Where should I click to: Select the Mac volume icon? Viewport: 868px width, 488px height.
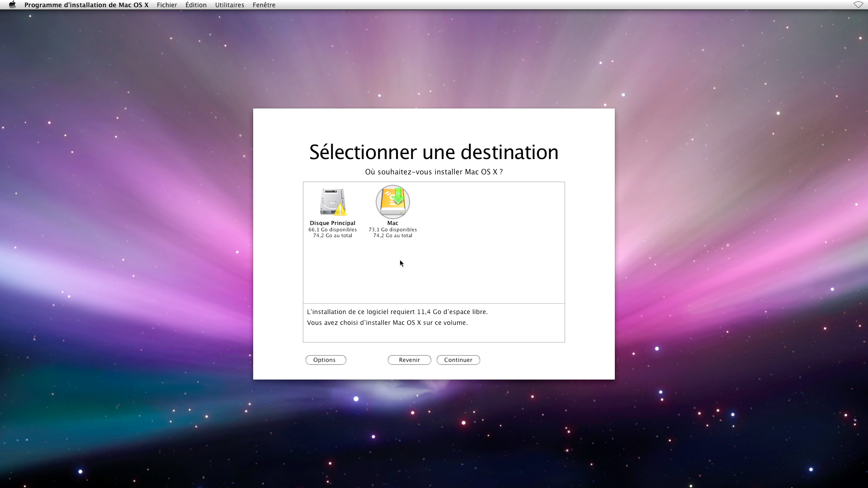pyautogui.click(x=393, y=202)
